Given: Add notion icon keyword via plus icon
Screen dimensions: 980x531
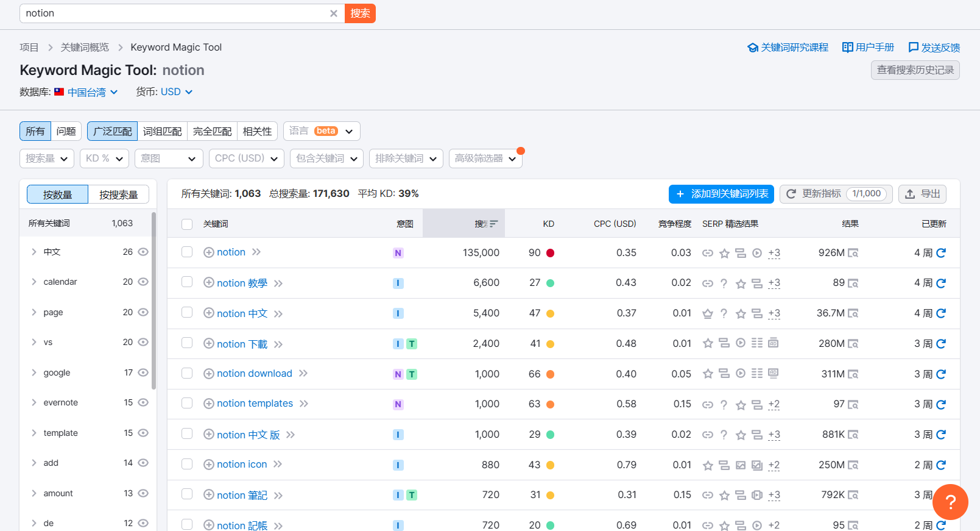Looking at the screenshot, I should (209, 465).
